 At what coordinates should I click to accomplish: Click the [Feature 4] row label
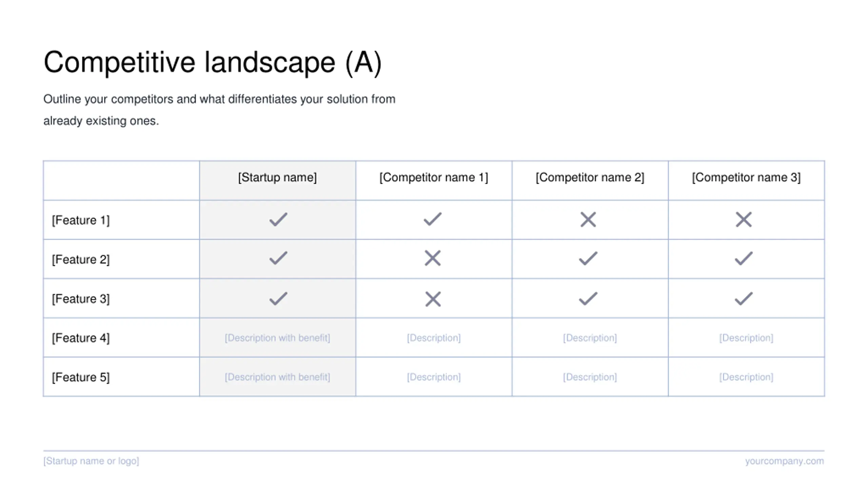pyautogui.click(x=81, y=338)
